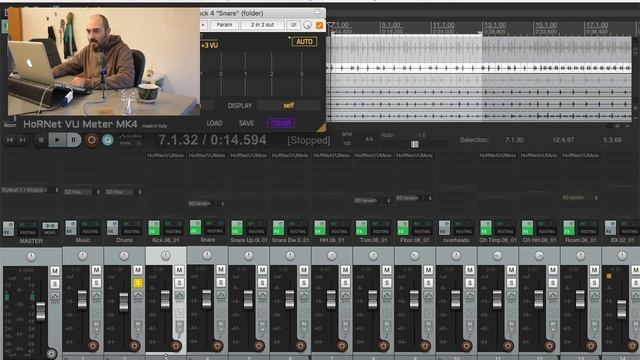Open FX chain on Drums track
The height and width of the screenshot is (360, 640).
click(x=112, y=228)
